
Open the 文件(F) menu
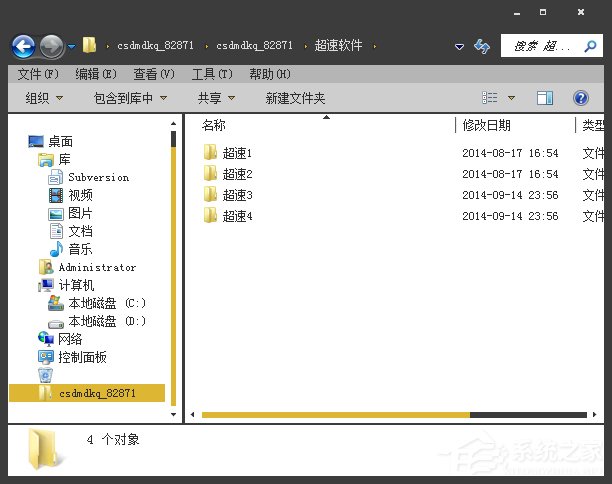[38, 74]
